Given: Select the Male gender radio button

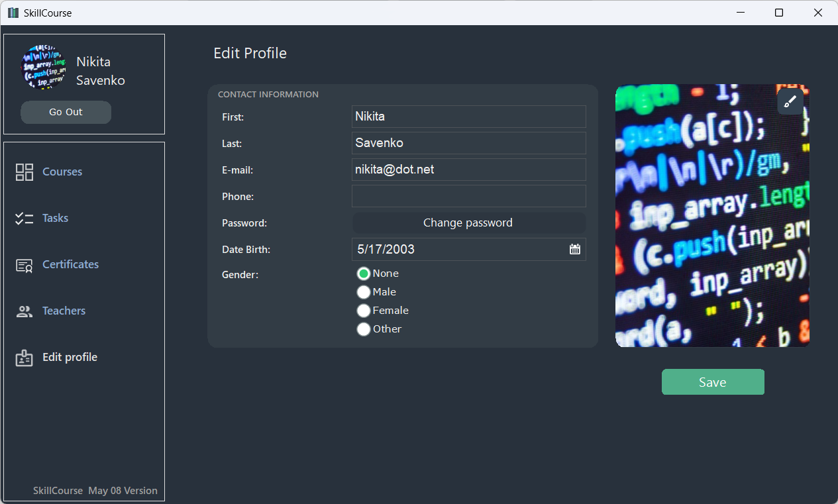Looking at the screenshot, I should [x=364, y=292].
